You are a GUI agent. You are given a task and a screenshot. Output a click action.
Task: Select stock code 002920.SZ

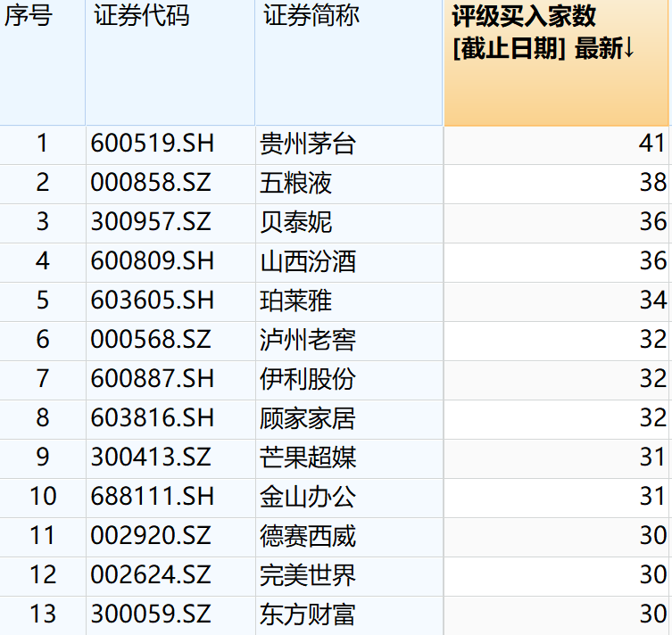tap(151, 536)
